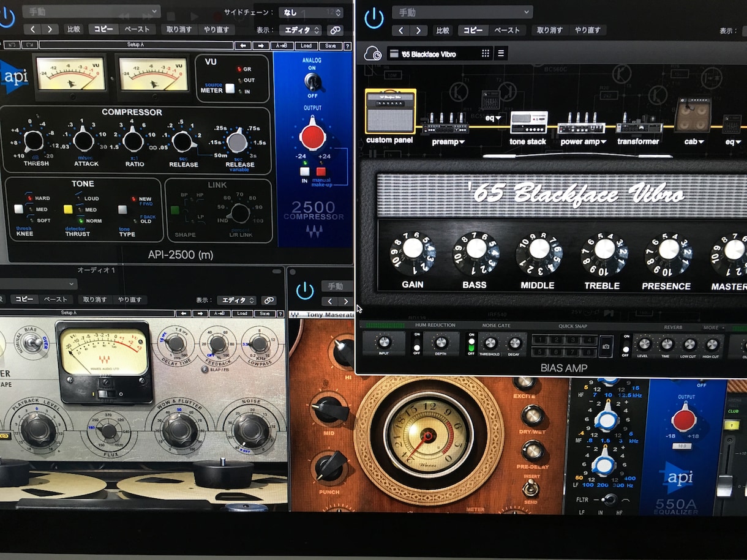Click the question mark in tape plugin toolbar
Screen dimensions: 747x560
click(x=281, y=313)
